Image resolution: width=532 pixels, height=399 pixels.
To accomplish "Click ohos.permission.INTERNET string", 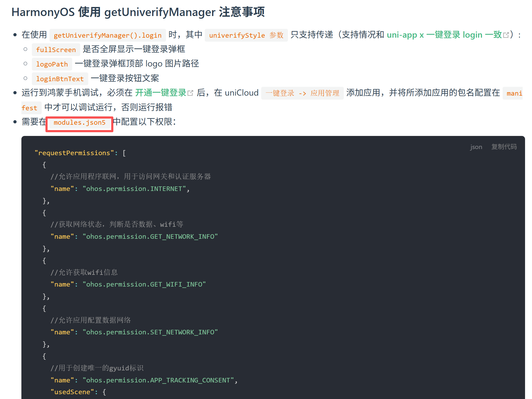I will coord(134,189).
